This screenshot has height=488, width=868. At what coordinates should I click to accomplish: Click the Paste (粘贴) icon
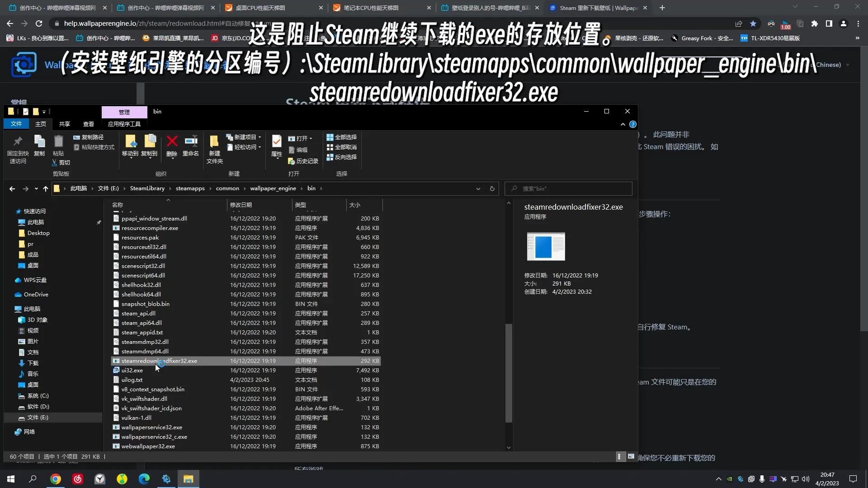tap(58, 146)
